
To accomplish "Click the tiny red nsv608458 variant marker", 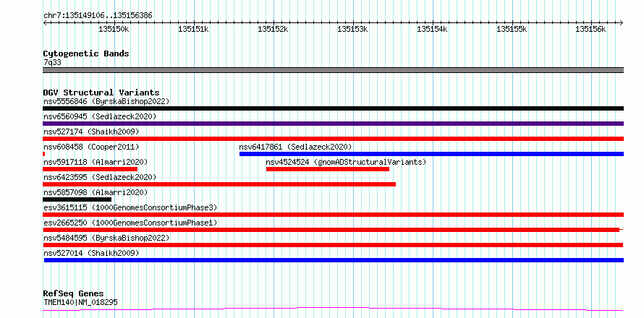I will [44, 154].
